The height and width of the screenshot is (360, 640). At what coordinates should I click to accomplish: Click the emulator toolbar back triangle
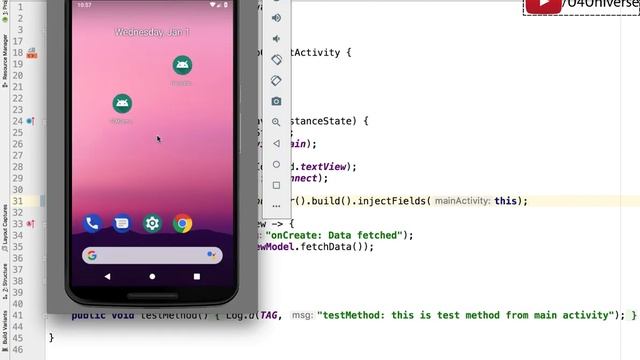[276, 143]
